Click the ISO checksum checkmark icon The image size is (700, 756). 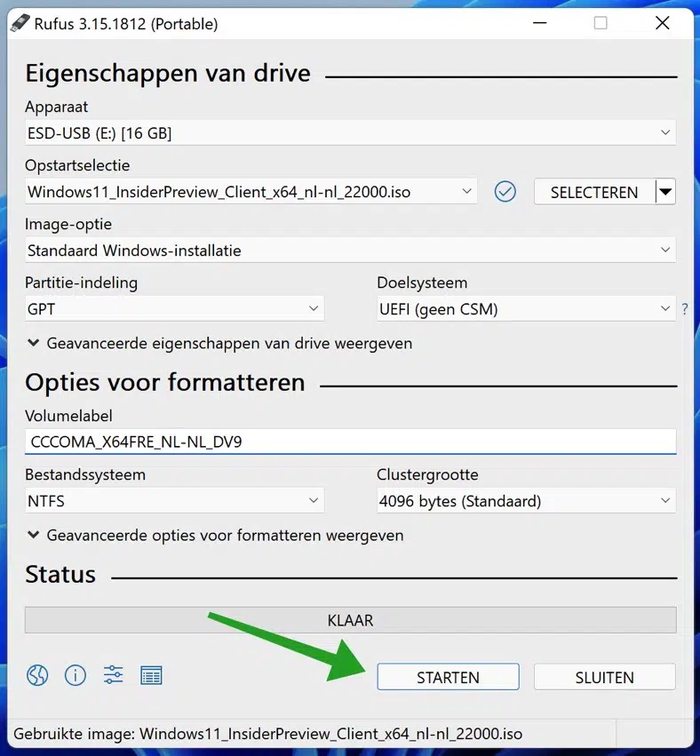click(x=505, y=192)
